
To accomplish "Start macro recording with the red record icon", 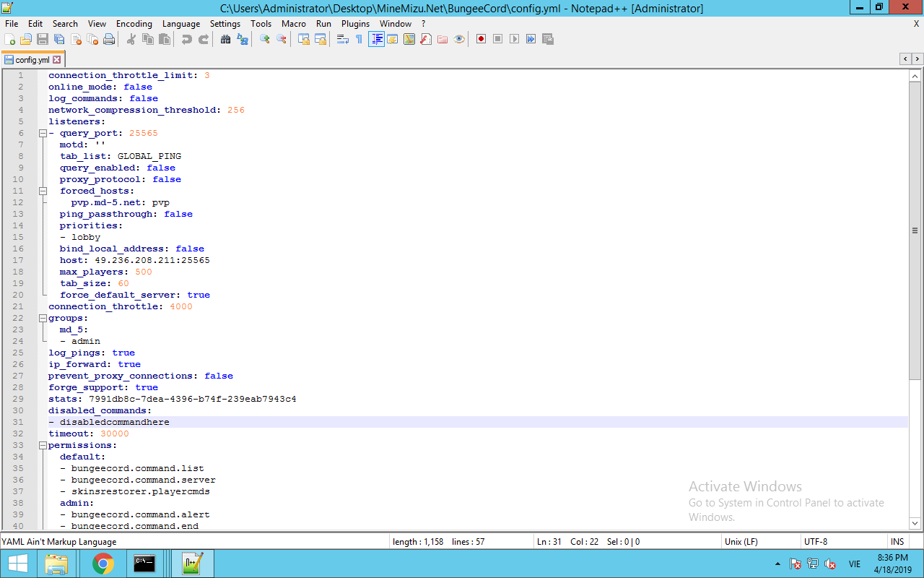I will [x=481, y=39].
